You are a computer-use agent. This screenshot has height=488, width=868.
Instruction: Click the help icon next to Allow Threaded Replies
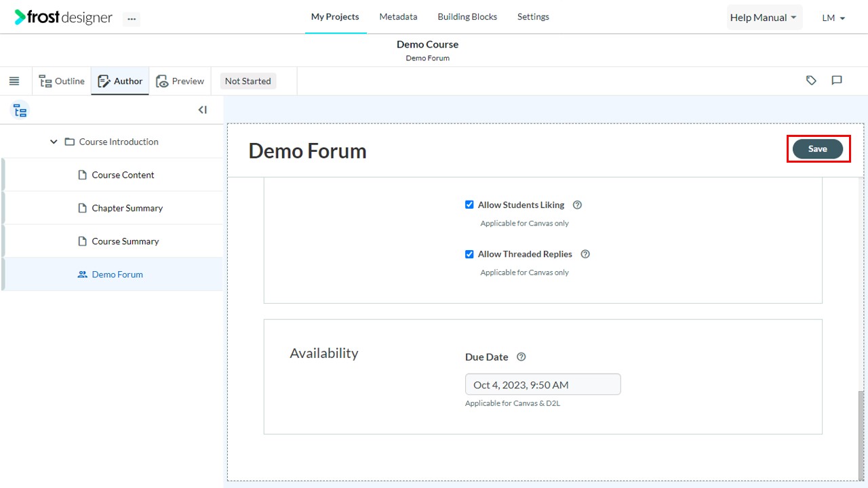click(x=585, y=254)
